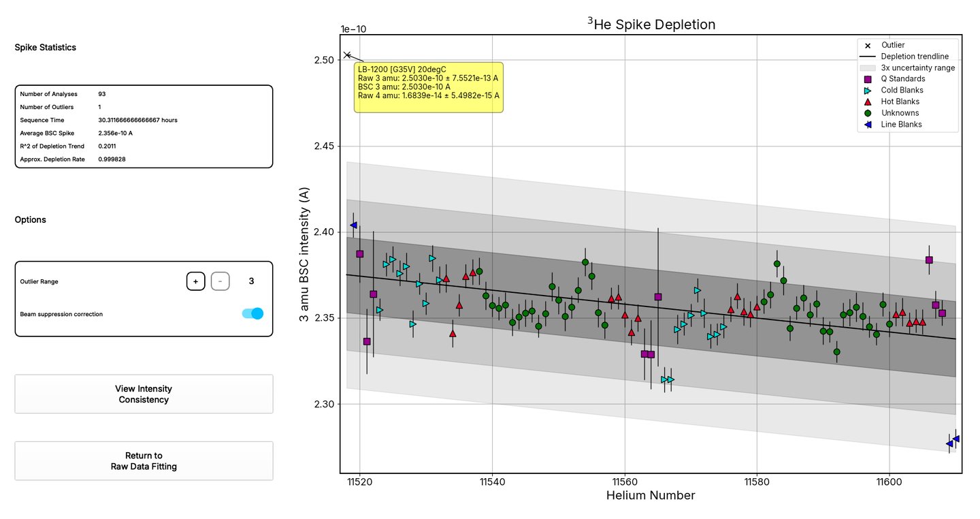The height and width of the screenshot is (519, 980).
Task: Click the tooltip line starting 'Raw 3 amu'
Action: click(x=428, y=78)
